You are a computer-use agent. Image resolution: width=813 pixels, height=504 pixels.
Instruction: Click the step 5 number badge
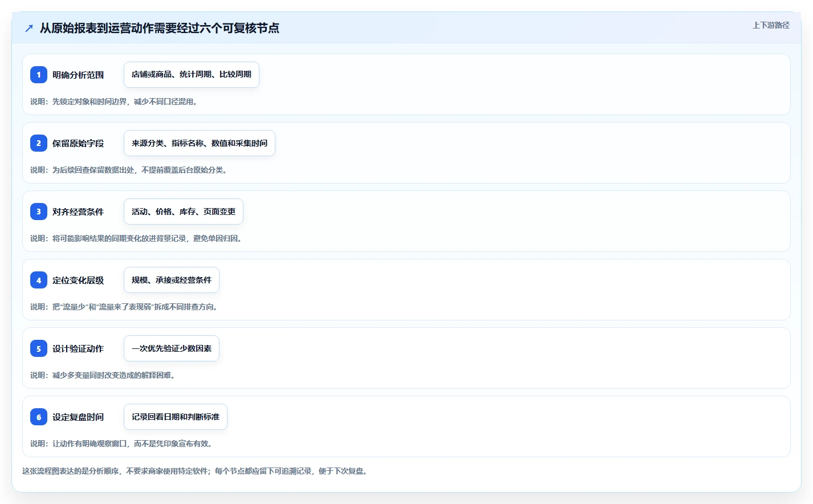click(x=39, y=348)
